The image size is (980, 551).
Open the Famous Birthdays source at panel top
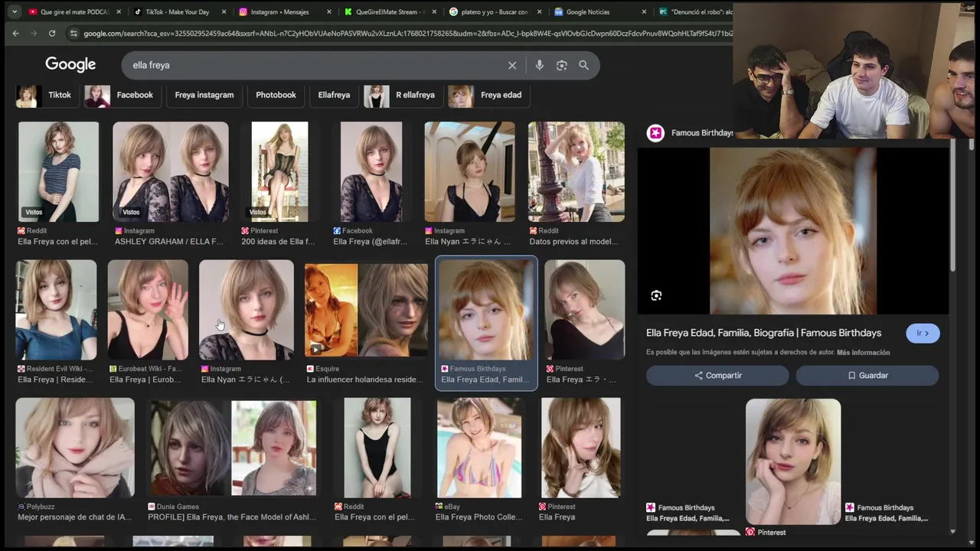[691, 132]
